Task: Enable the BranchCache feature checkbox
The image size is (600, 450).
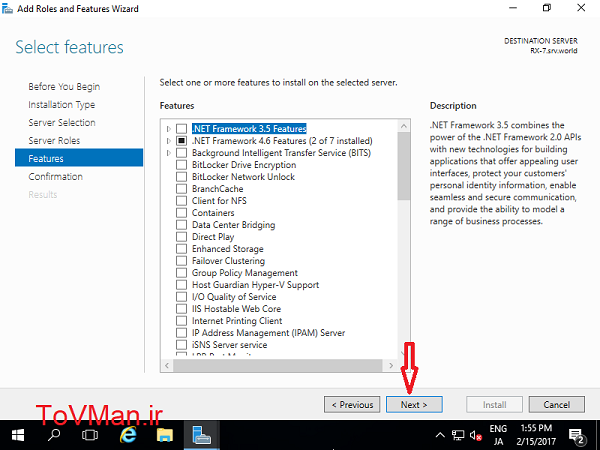Action: 181,189
